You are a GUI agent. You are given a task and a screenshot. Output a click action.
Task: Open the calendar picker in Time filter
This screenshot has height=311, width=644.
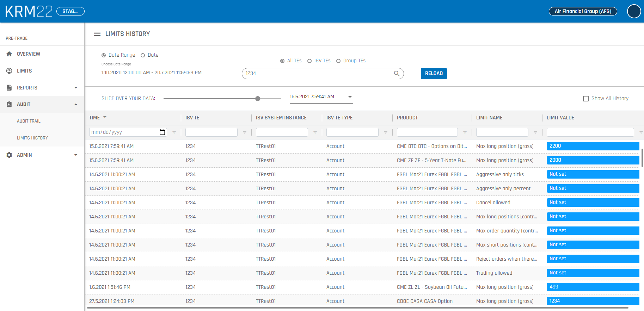click(162, 132)
